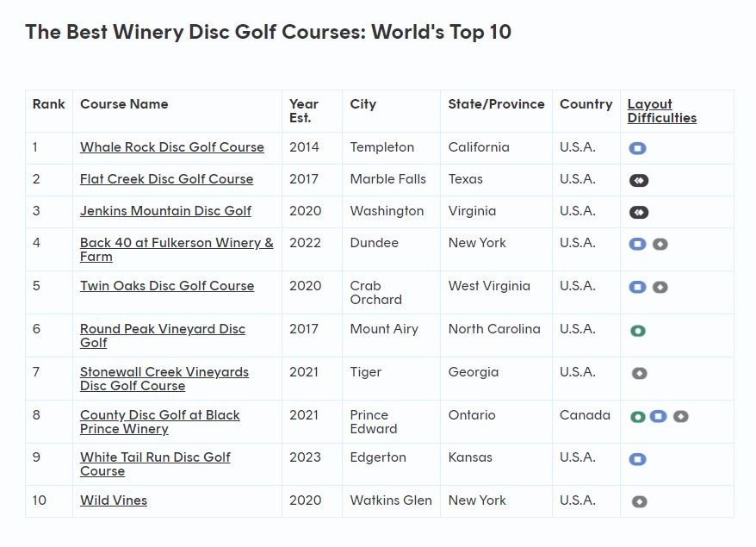
Task: Click blue difficulty icon in County Disc Golf row
Action: tap(658, 416)
